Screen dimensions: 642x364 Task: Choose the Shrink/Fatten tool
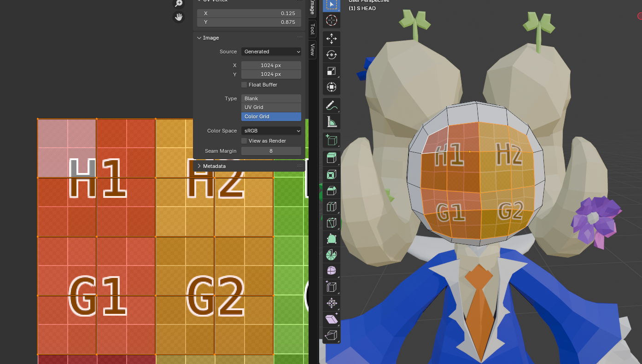click(332, 303)
